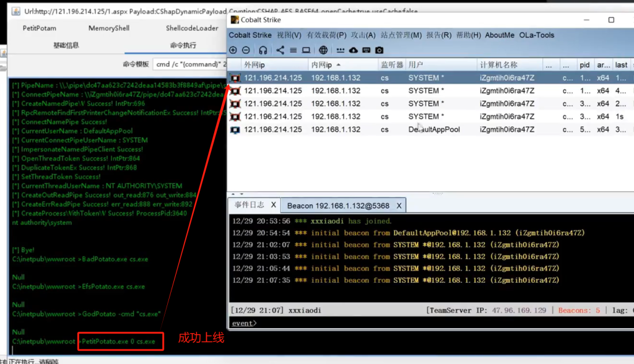Viewport: 634px width, 364px height.
Task: Switch to the 事件日志 tab
Action: pos(249,205)
